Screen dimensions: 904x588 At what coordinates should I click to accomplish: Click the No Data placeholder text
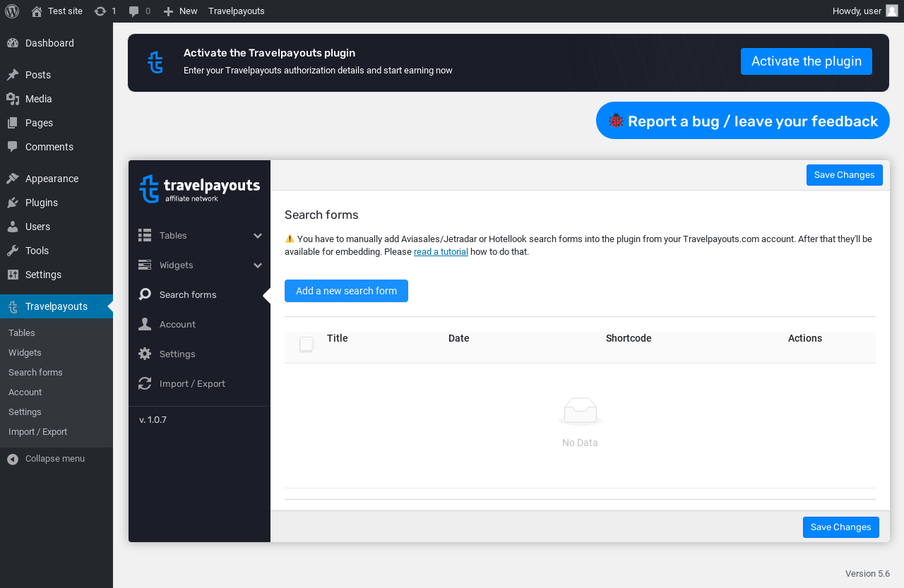pyautogui.click(x=580, y=443)
